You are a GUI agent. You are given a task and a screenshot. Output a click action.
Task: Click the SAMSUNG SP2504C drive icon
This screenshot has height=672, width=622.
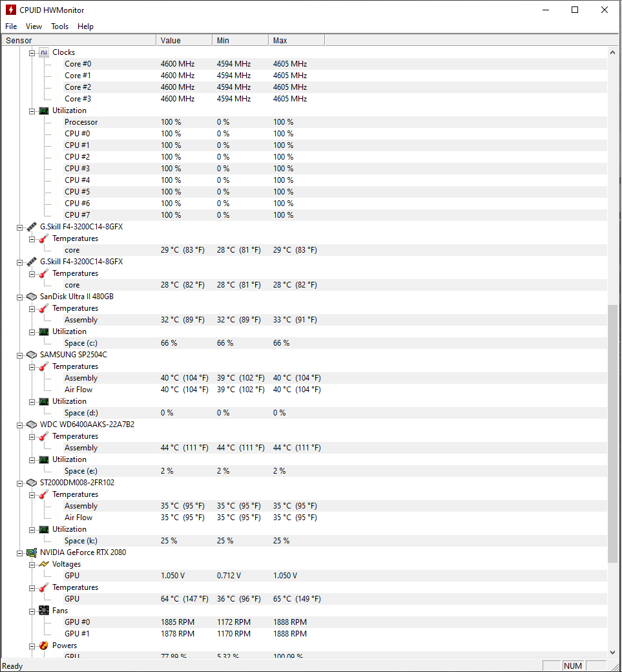click(x=32, y=355)
